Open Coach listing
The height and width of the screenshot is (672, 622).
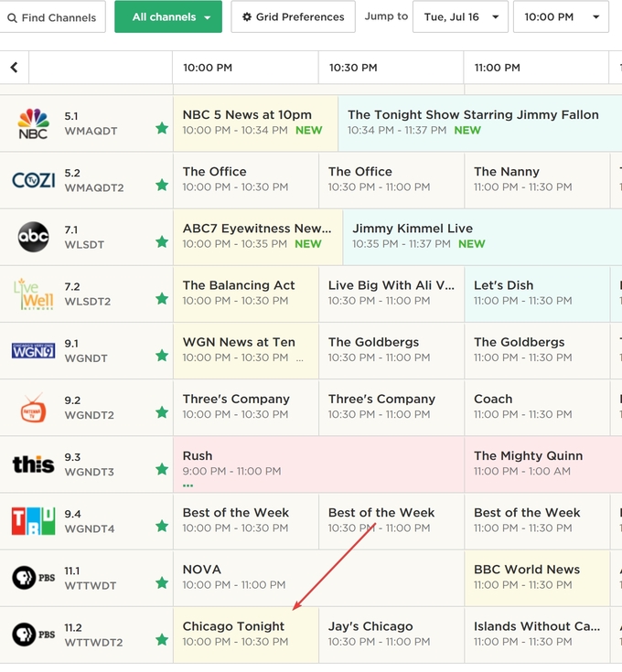[537, 408]
